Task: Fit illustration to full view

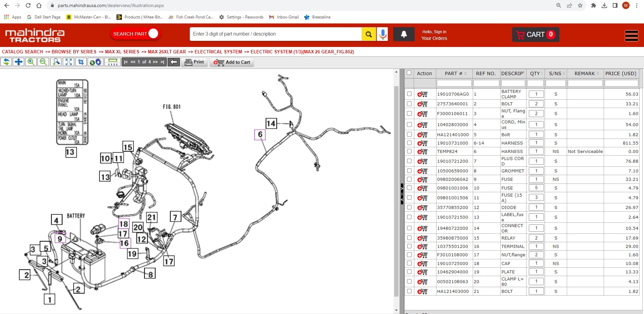Action: tap(68, 62)
